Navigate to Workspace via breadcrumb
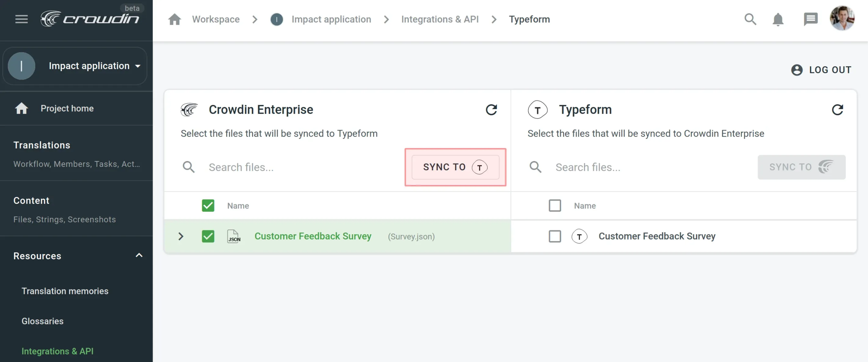 (x=215, y=19)
